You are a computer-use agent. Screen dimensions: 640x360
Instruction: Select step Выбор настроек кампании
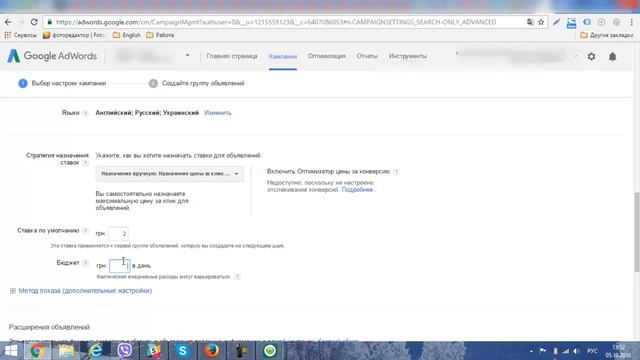[x=62, y=83]
